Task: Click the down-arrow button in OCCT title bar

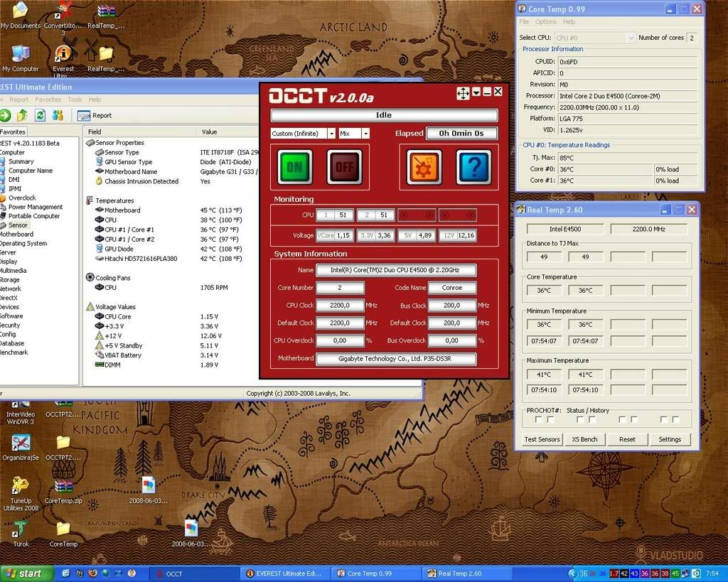Action: (476, 92)
